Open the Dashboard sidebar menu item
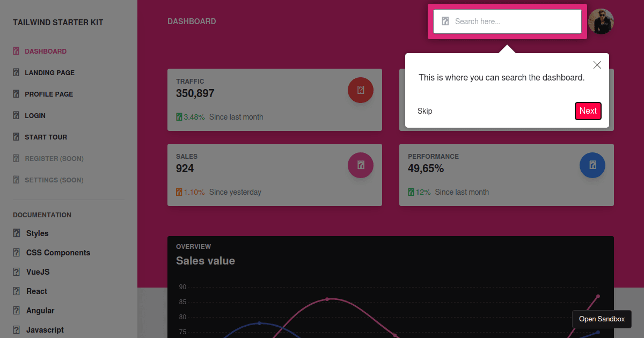Screen dimensions: 644x338 pos(46,52)
